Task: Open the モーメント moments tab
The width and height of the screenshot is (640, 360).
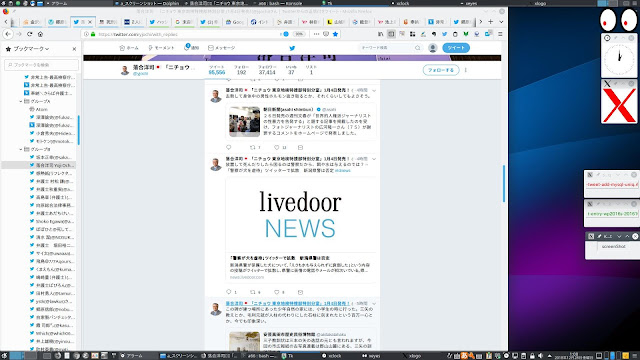Action: pos(161,48)
